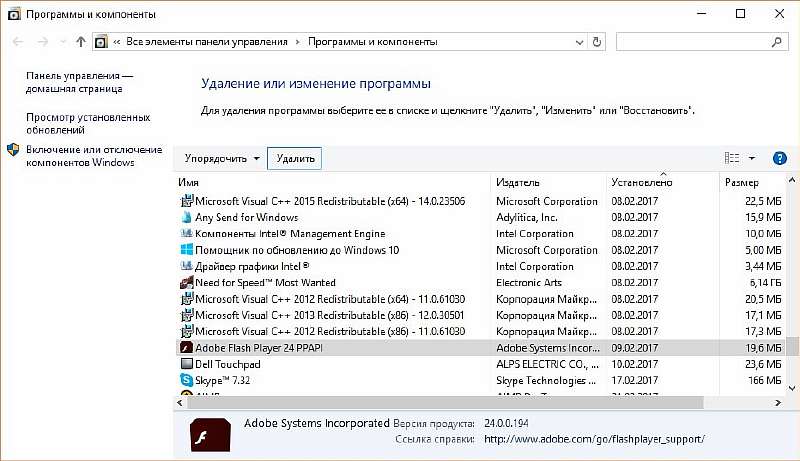This screenshot has height=461, width=800.
Task: Go up one level with the up arrow
Action: pos(80,42)
